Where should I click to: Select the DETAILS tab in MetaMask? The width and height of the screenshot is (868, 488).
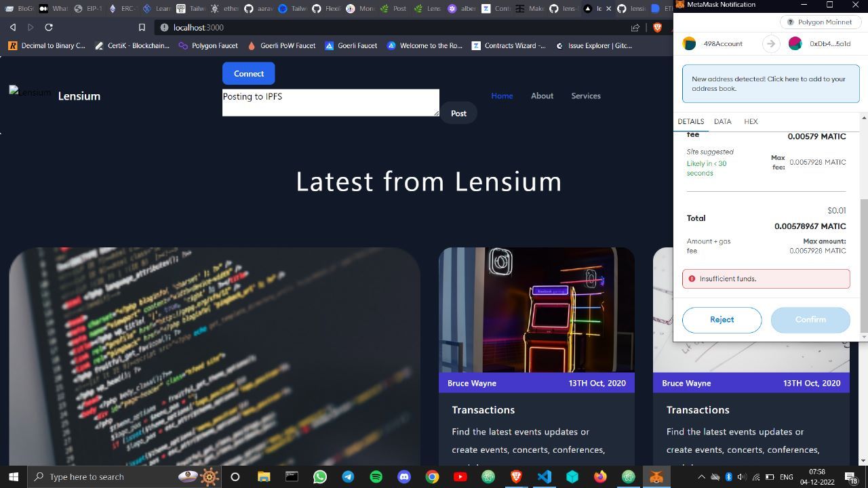690,121
